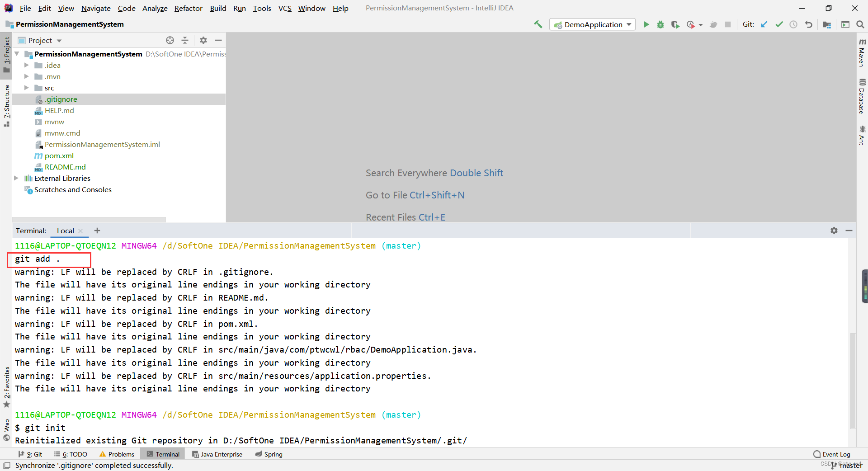Toggle the Git tool window button

(x=30, y=454)
